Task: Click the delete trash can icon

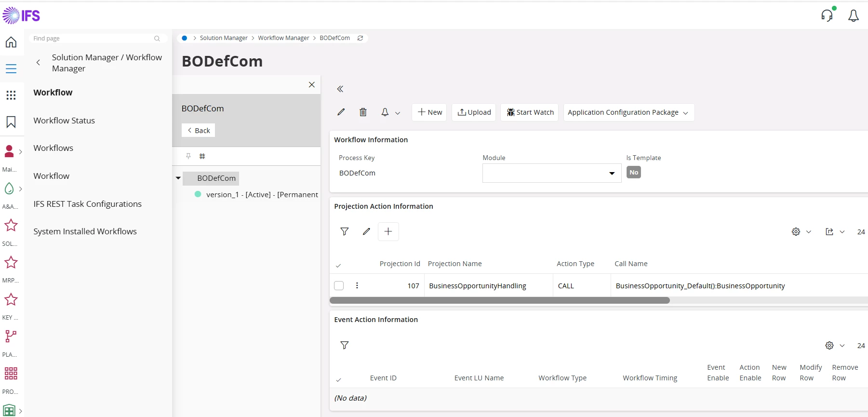Action: click(363, 112)
